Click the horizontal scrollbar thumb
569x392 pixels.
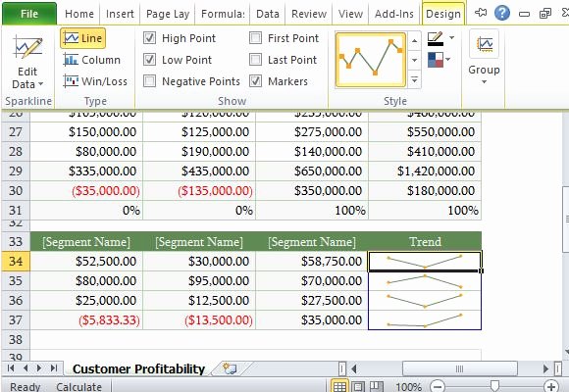coord(459,369)
